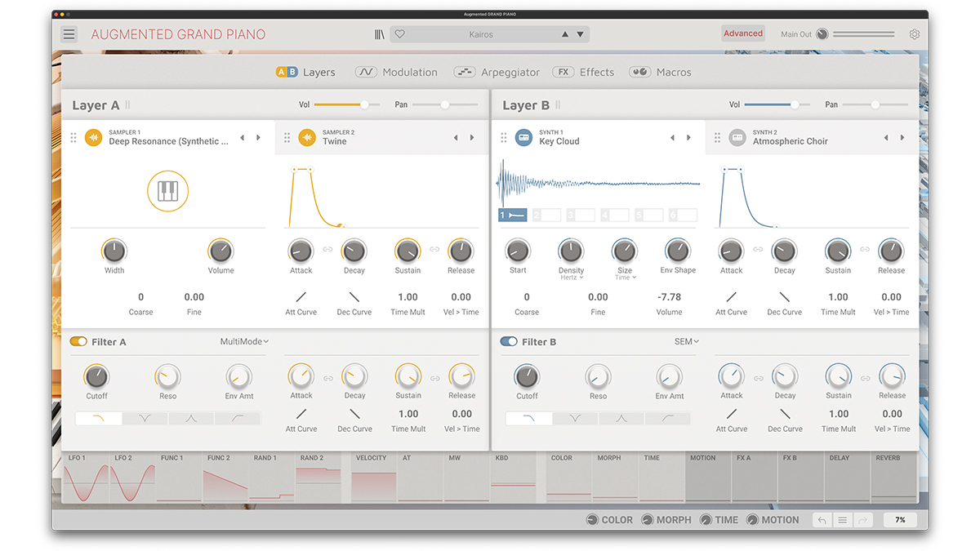Select wave slot 4 in Key Cloud
980x551 pixels.
pos(615,216)
